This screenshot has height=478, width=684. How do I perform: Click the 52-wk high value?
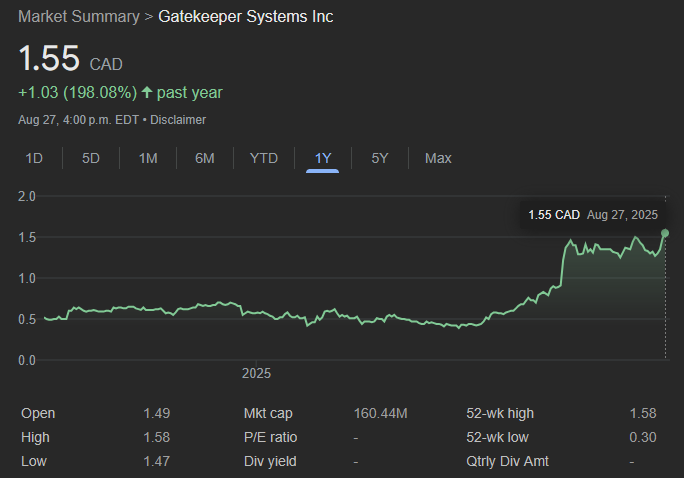(642, 413)
